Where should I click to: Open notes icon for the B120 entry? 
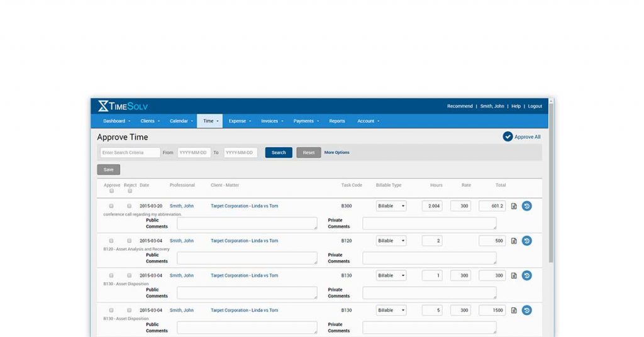point(514,241)
